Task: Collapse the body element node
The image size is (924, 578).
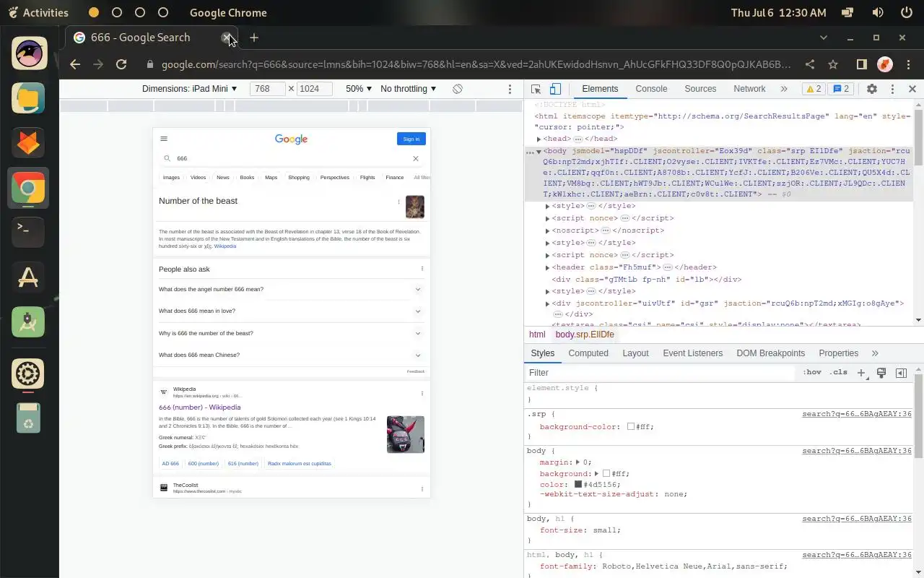Action: click(539, 152)
